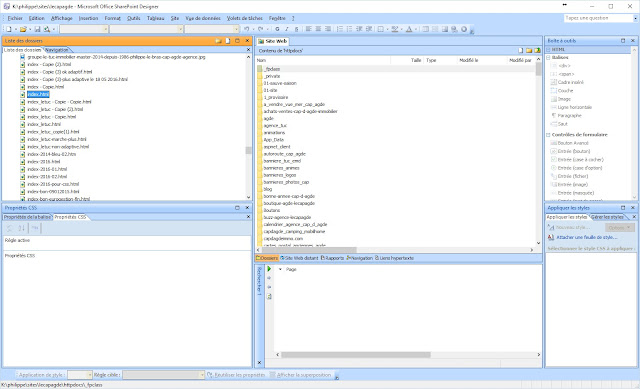Viewport: 640px width, 389px height.
Task: Select index-2016.html in the folder list
Action: (x=44, y=162)
